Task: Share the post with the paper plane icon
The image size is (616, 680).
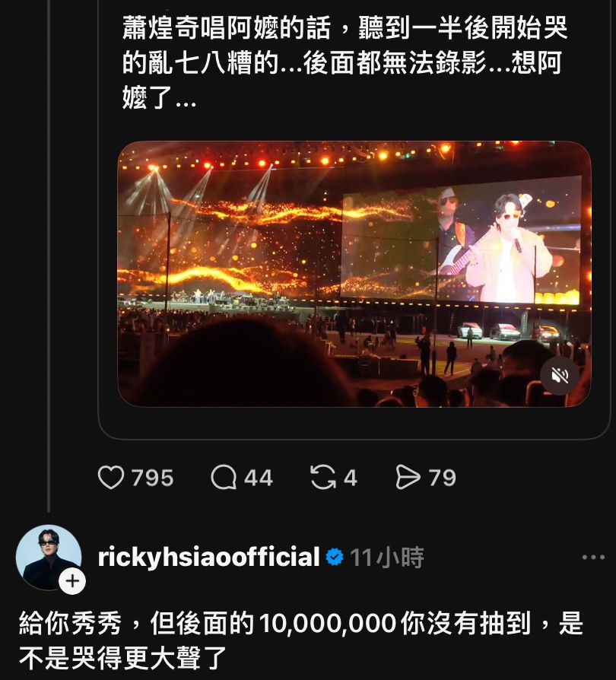Action: 408,478
